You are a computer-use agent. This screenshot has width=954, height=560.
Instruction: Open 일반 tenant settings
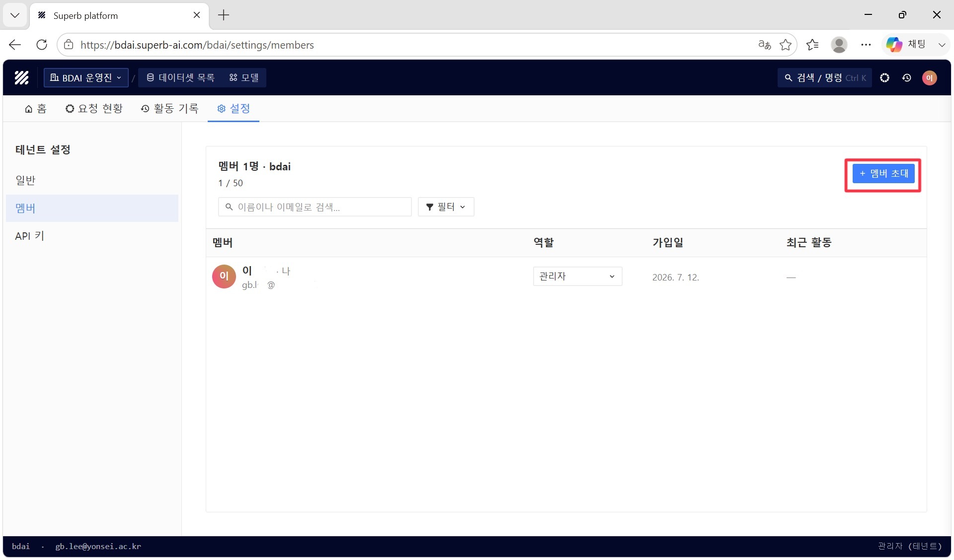click(92, 180)
